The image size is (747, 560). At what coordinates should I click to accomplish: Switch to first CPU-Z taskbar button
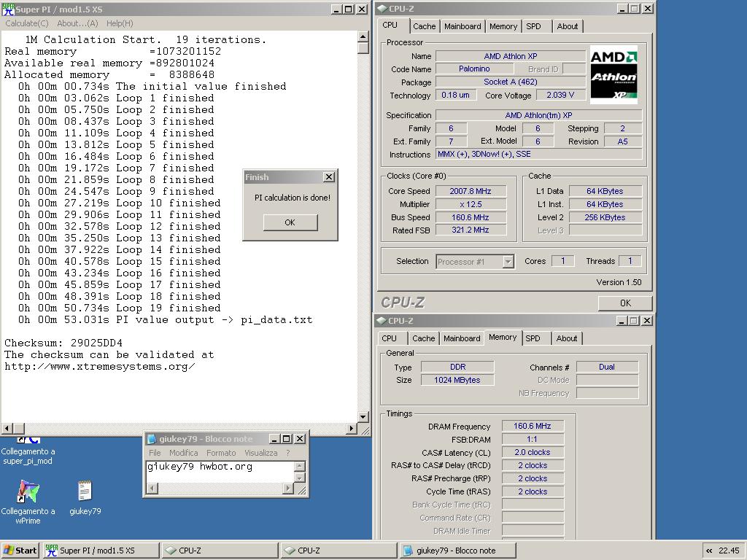click(220, 551)
